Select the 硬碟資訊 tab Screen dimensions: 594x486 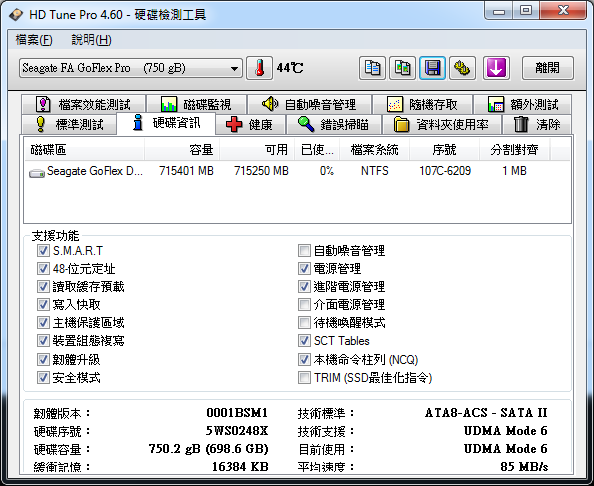click(x=166, y=123)
